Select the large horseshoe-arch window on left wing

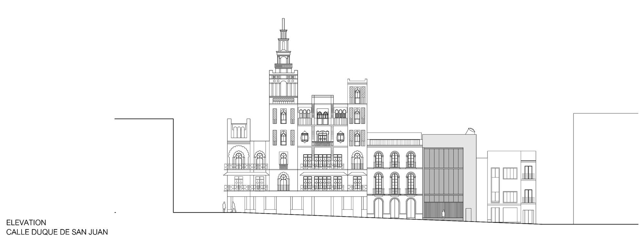(239, 160)
